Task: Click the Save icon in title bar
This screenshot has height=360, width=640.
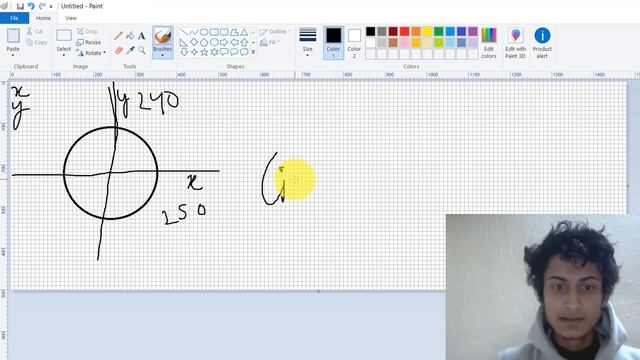Action: coord(20,6)
